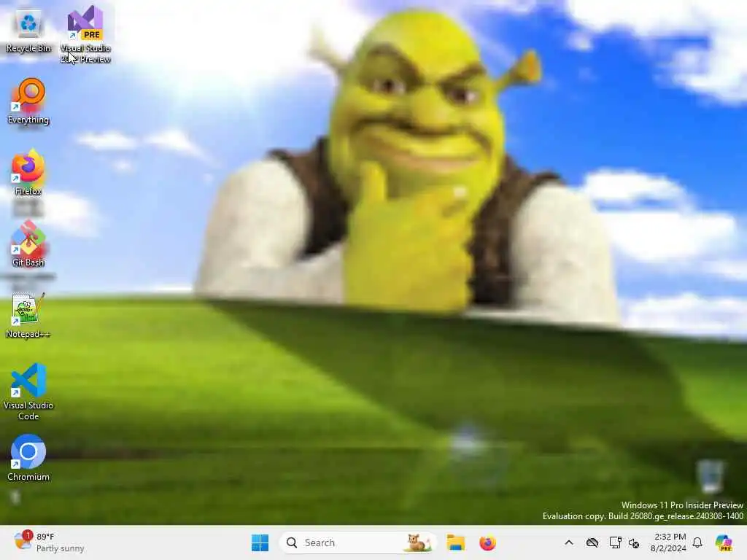Open File Explorer from the taskbar
The image size is (747, 560).
pos(455,542)
